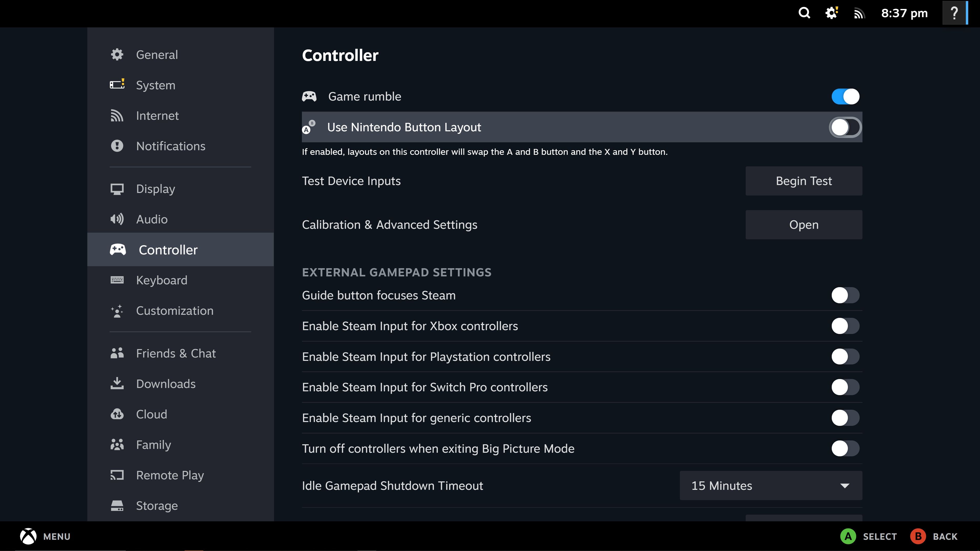Enable Guide button focuses Steam

click(845, 295)
